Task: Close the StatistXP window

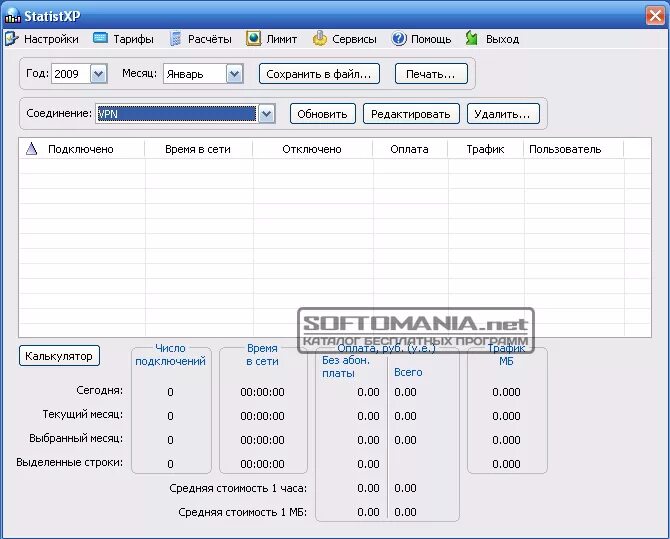Action: [x=655, y=16]
